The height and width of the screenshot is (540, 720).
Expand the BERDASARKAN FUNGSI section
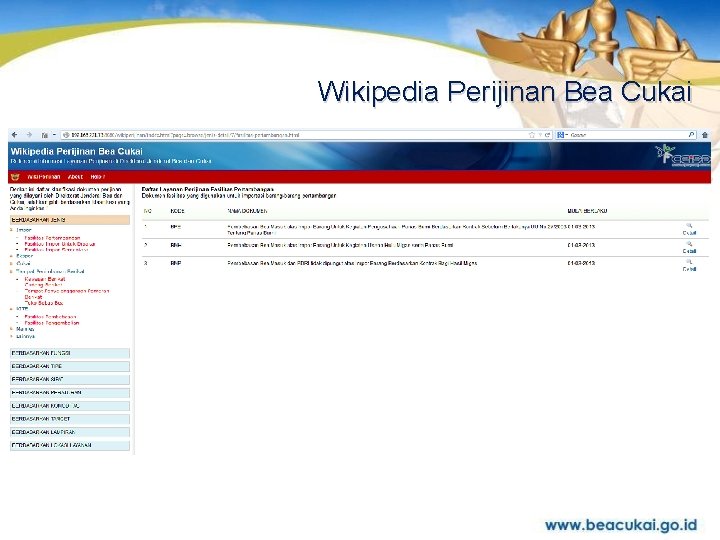point(70,353)
